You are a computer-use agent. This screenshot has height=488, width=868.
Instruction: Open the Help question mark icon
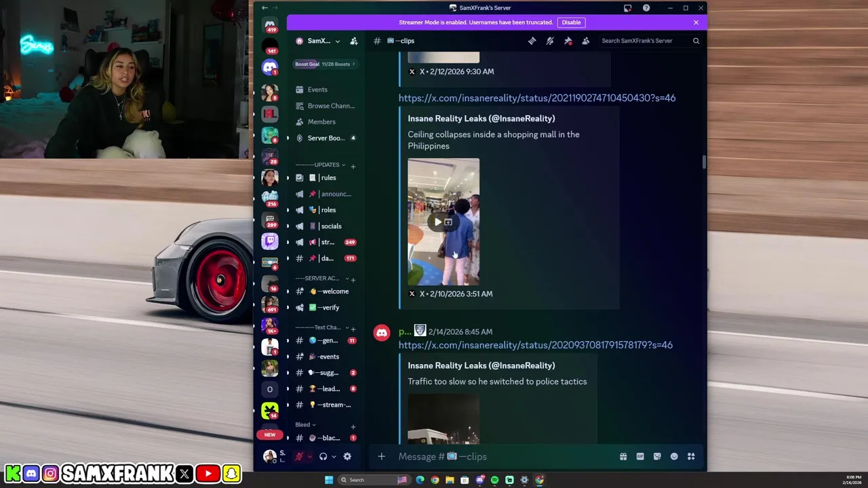[646, 8]
